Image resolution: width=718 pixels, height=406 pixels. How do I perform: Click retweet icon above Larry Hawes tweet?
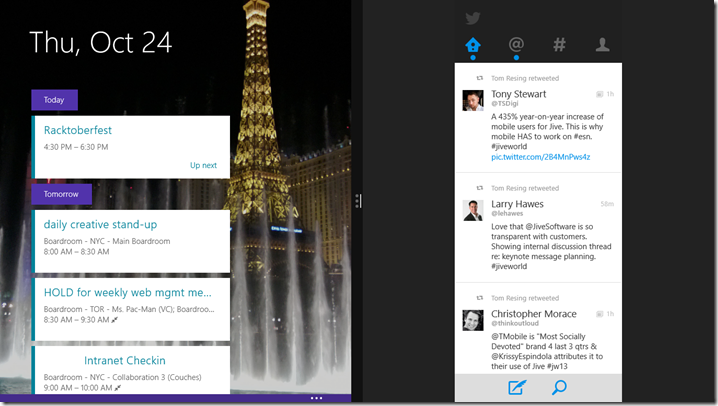point(479,188)
